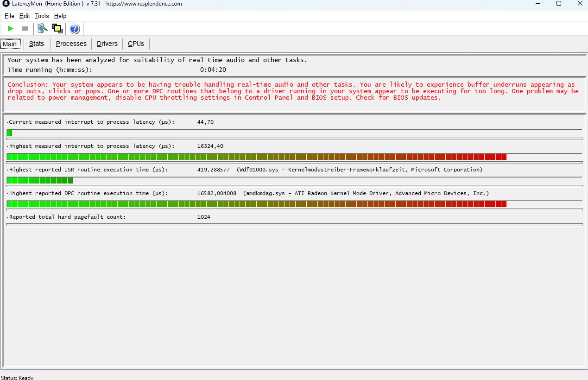Click the highest DPC routine execution time bar
The image size is (588, 380).
(256, 204)
